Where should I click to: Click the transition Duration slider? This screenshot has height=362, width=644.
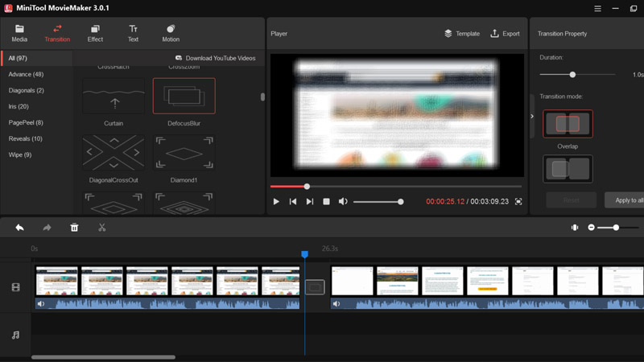point(572,75)
